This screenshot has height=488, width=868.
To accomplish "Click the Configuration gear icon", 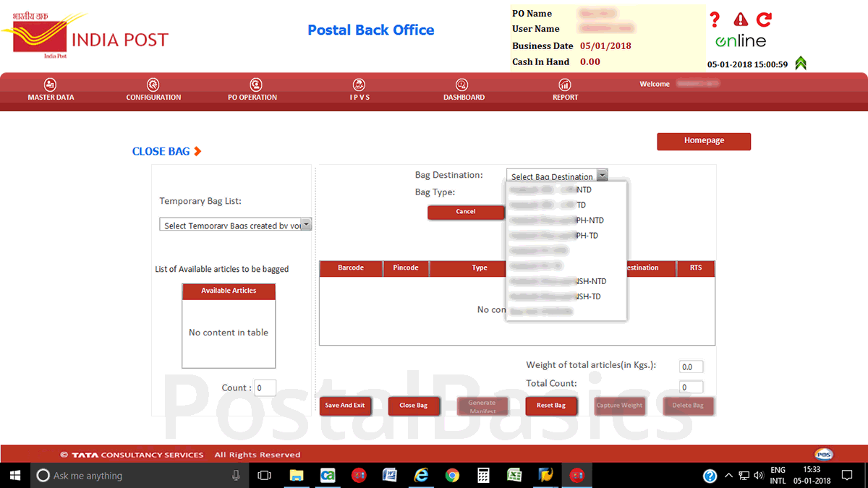I will 153,85.
